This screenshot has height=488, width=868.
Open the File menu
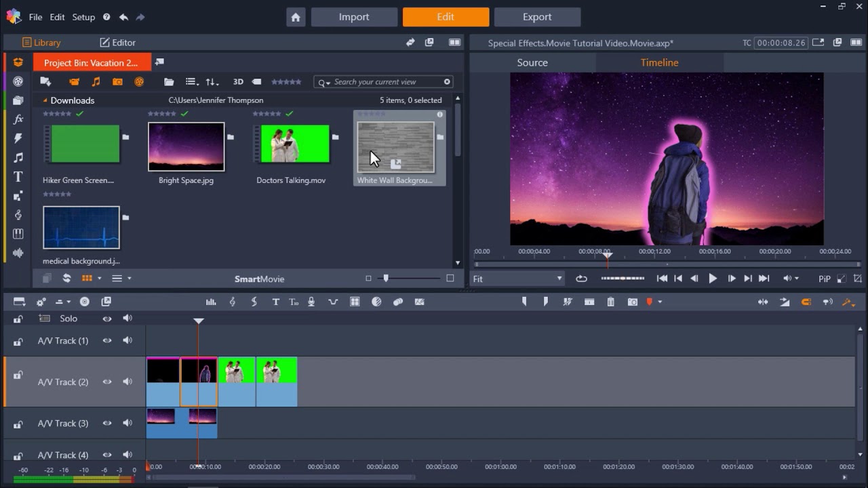35,17
